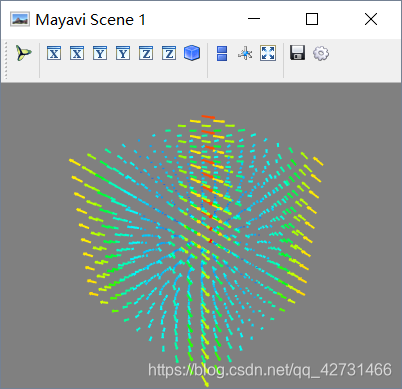
Task: Open scene configuration with the gear icon
Action: (321, 53)
